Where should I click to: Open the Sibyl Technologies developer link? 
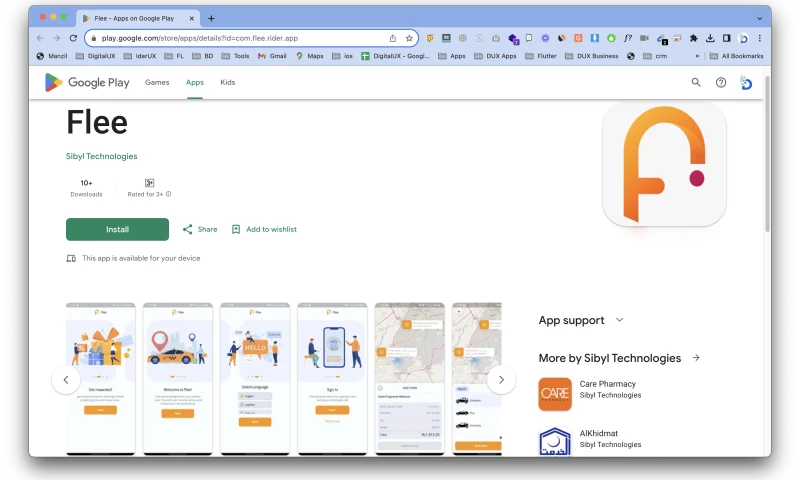pyautogui.click(x=101, y=156)
